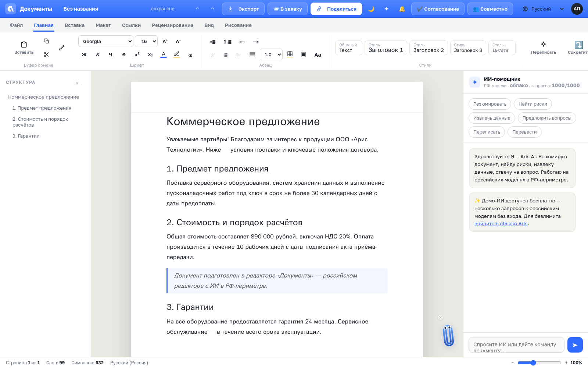Toggle superscript x² formatting
This screenshot has height=368, width=588.
[137, 54]
